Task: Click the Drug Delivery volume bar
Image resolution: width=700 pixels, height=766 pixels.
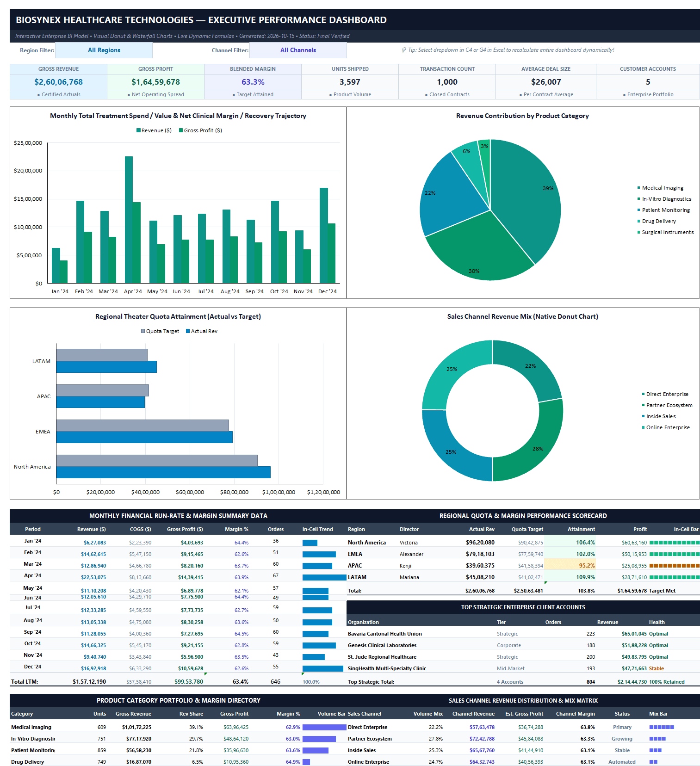Action: click(x=306, y=762)
